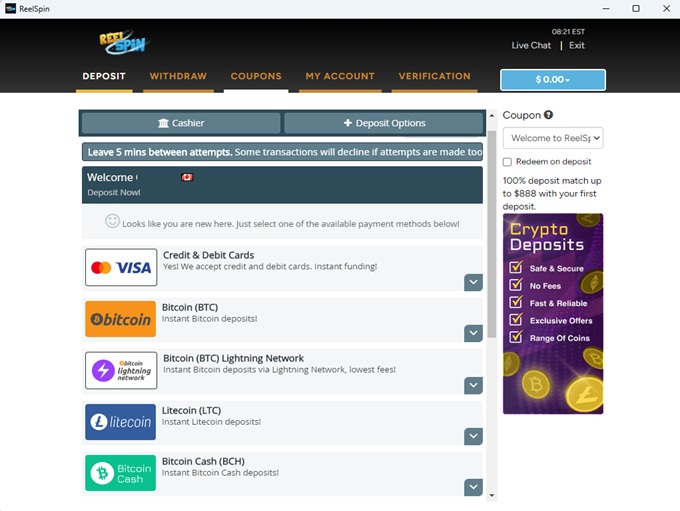This screenshot has width=680, height=511.
Task: Go to the Verification tab
Action: click(x=434, y=76)
